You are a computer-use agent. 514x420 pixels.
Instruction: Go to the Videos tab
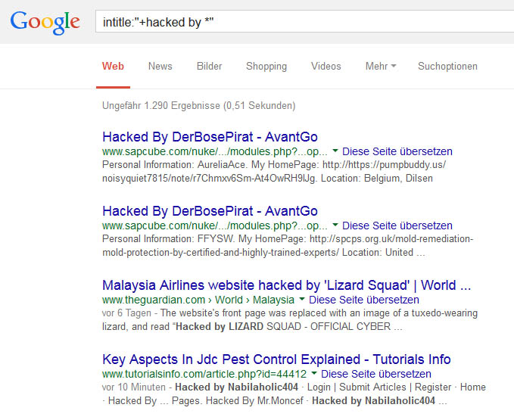326,67
